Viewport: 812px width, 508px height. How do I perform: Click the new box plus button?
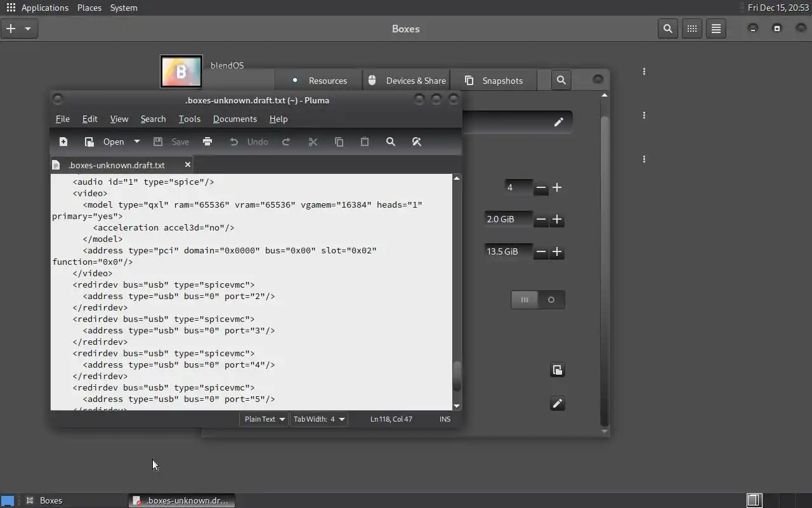point(11,29)
